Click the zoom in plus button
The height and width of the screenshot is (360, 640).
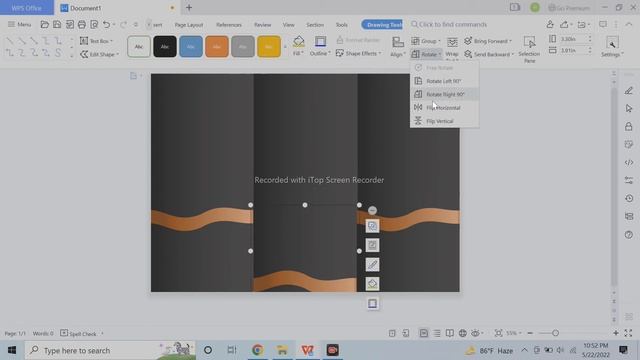click(x=616, y=333)
